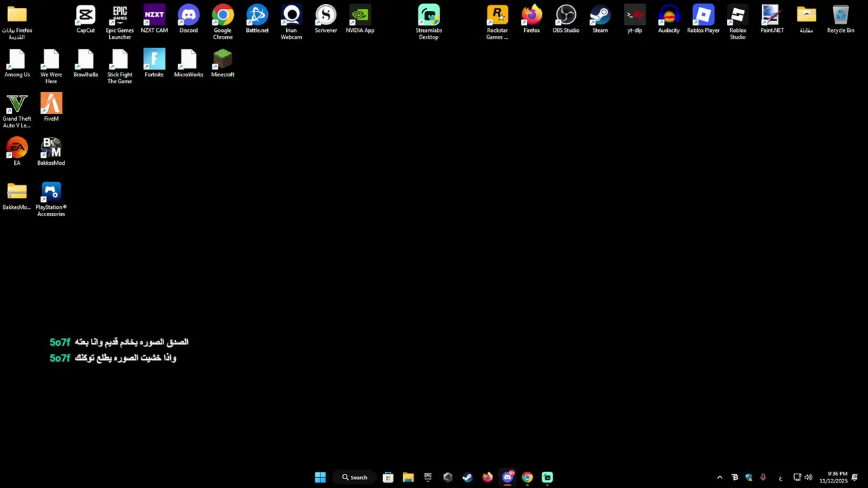
Task: Select the old Firefox data folder
Action: (x=17, y=23)
